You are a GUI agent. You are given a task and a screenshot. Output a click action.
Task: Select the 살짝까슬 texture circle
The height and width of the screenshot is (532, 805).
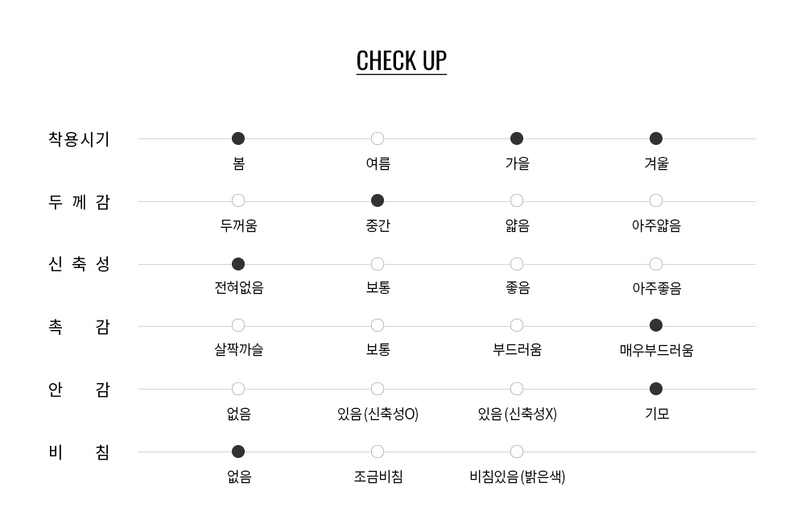tap(238, 326)
